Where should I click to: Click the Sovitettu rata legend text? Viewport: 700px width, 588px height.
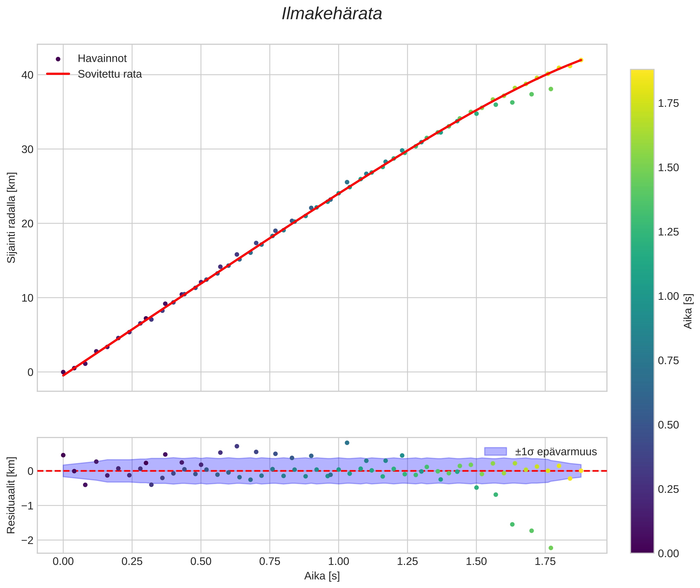pyautogui.click(x=110, y=74)
